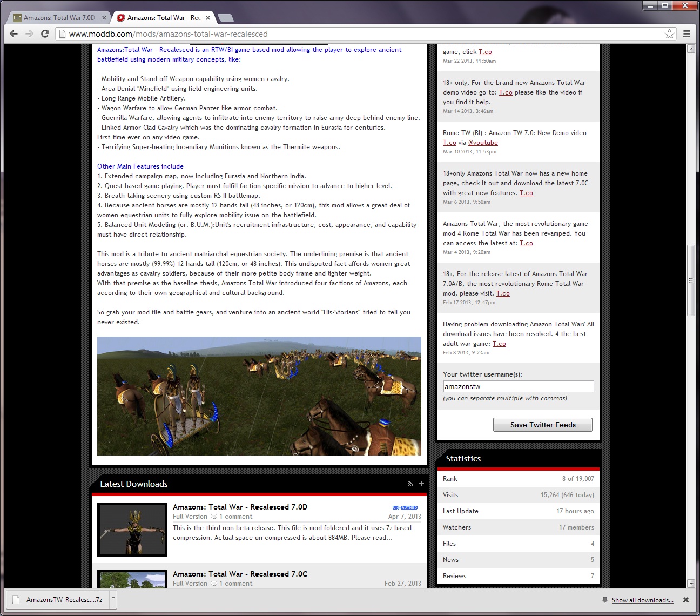Click T.co link before via @youtube
The width and height of the screenshot is (700, 616).
[449, 143]
